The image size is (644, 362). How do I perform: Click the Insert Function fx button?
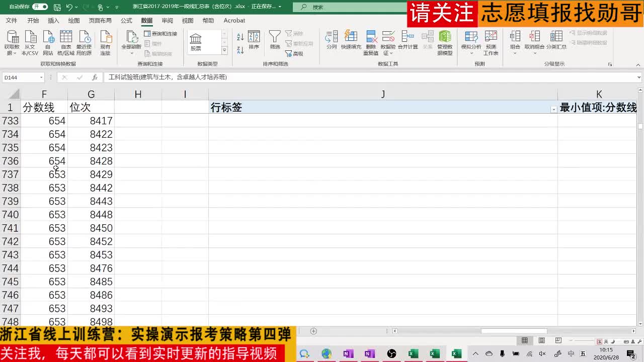[95, 77]
